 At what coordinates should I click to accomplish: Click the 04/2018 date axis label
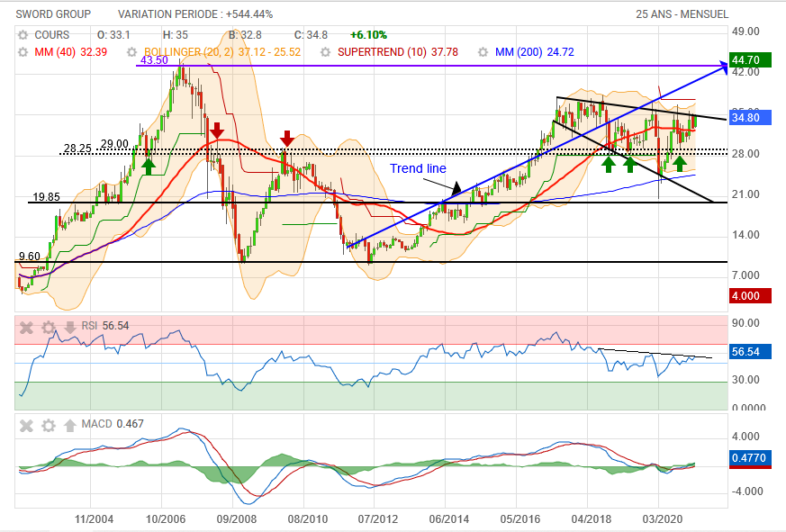coord(591,519)
